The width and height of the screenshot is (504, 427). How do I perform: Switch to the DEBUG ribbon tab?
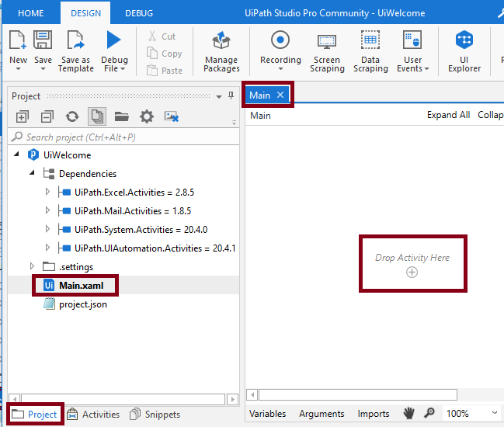139,13
